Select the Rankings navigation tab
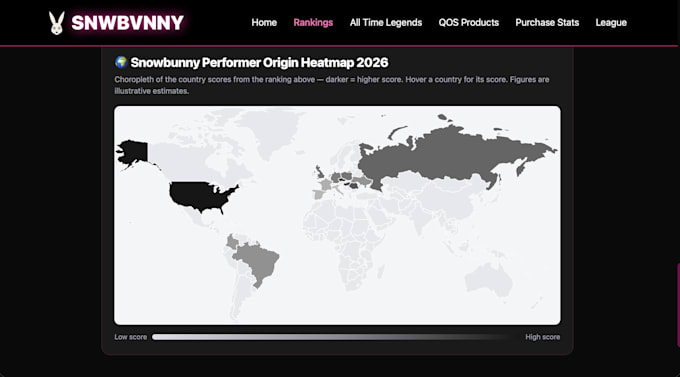Viewport: 680px width, 377px height. 313,23
